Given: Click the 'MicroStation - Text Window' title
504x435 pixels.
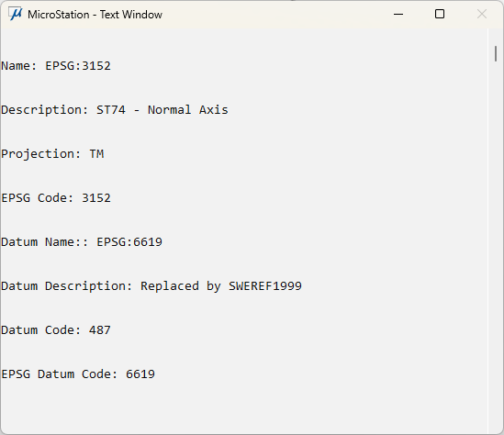Looking at the screenshot, I should [95, 15].
